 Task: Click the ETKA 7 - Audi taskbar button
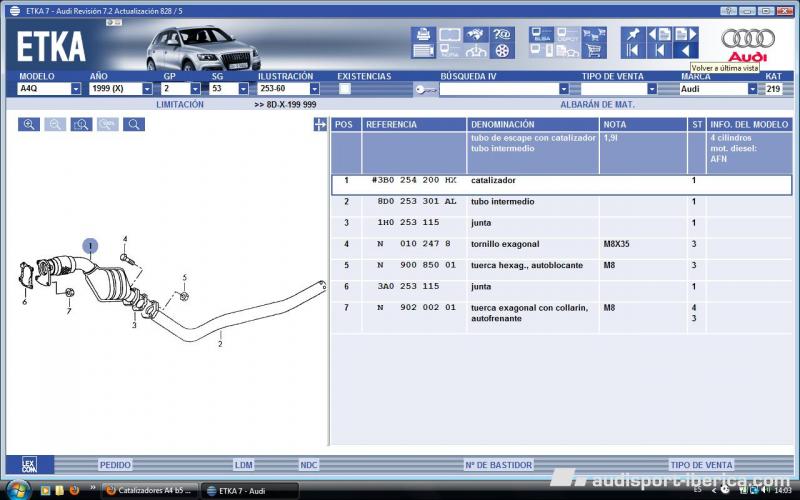pyautogui.click(x=249, y=491)
